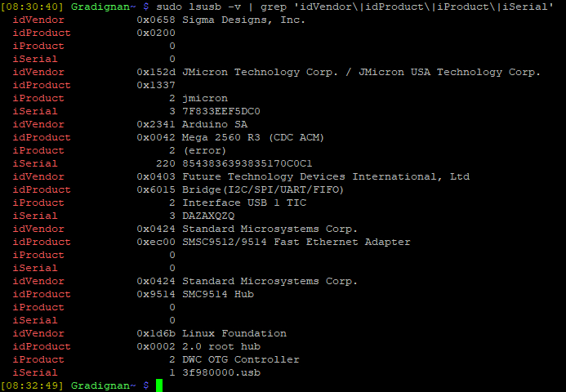This screenshot has width=566, height=392.
Task: Click the [08:32:49] timestamp on the last line
Action: (x=33, y=385)
